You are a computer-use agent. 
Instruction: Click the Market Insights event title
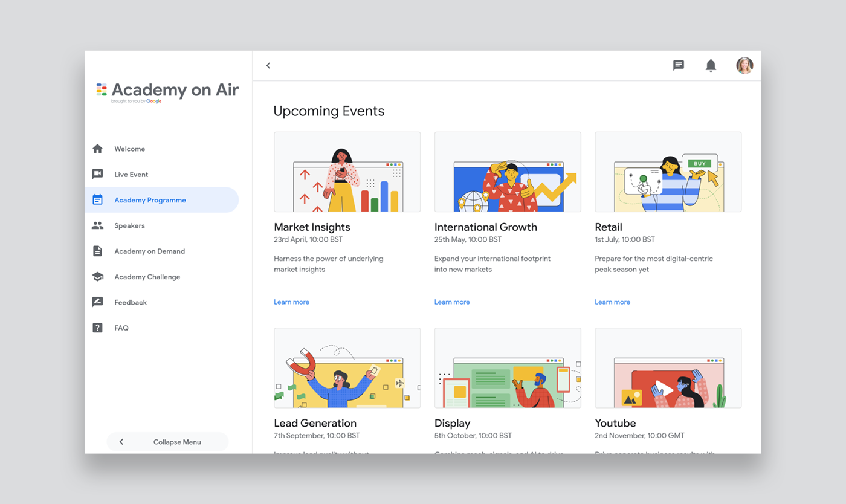[x=312, y=227]
